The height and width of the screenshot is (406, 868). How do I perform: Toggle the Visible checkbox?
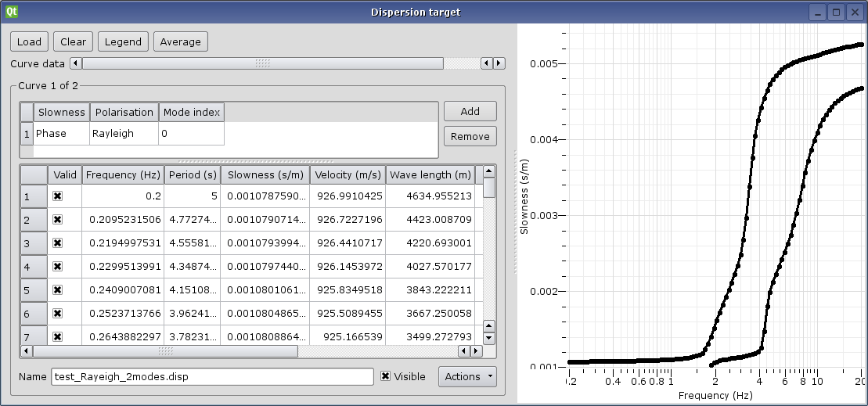point(385,376)
